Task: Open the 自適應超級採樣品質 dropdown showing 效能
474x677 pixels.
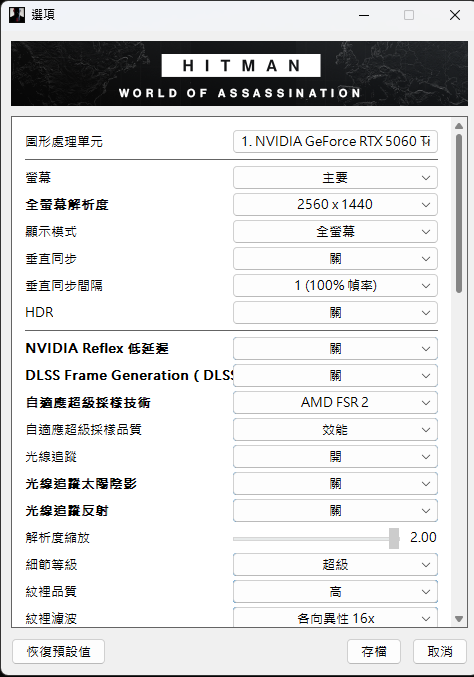Action: 335,429
